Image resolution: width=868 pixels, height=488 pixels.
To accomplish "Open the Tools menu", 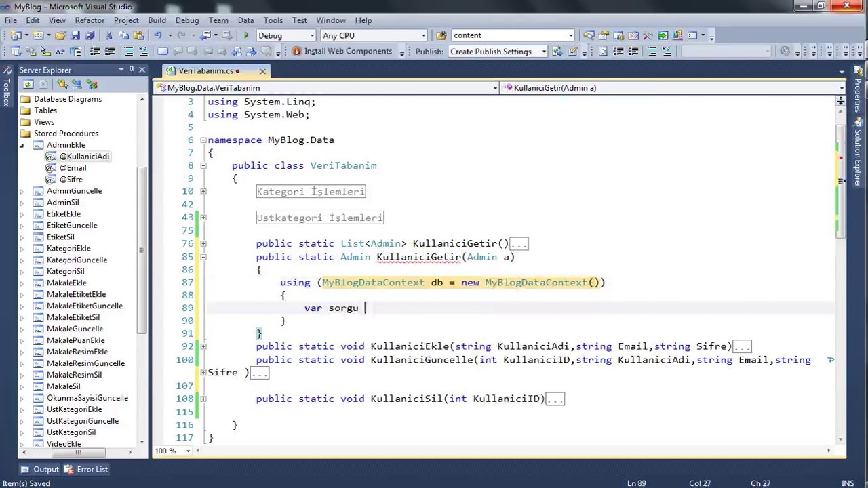I will point(273,20).
